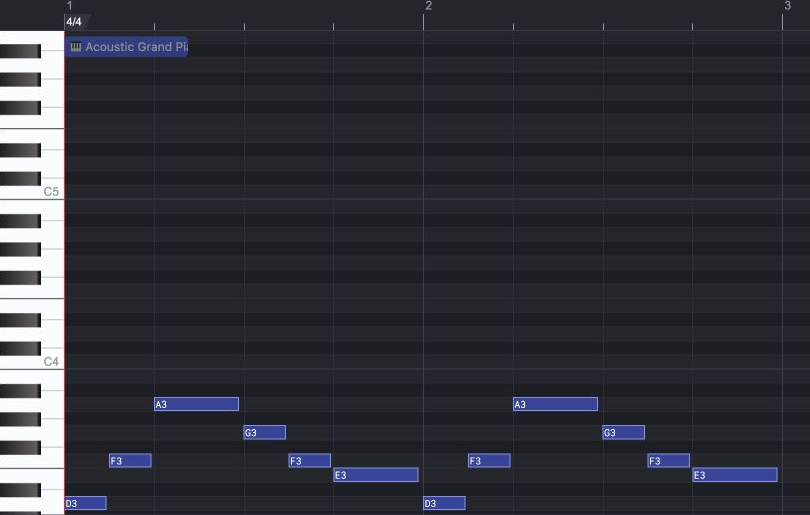The image size is (810, 515).
Task: Select the second F3 note in bar 2
Action: [668, 461]
